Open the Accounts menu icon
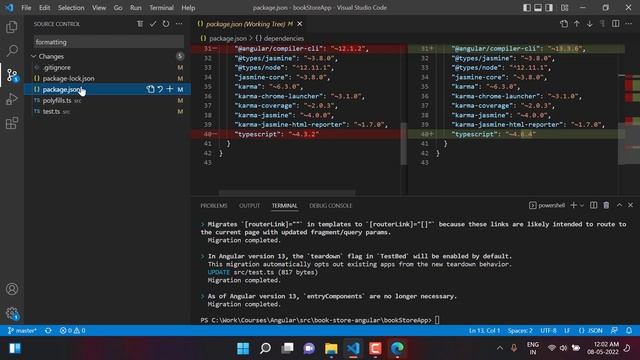 [x=12, y=289]
